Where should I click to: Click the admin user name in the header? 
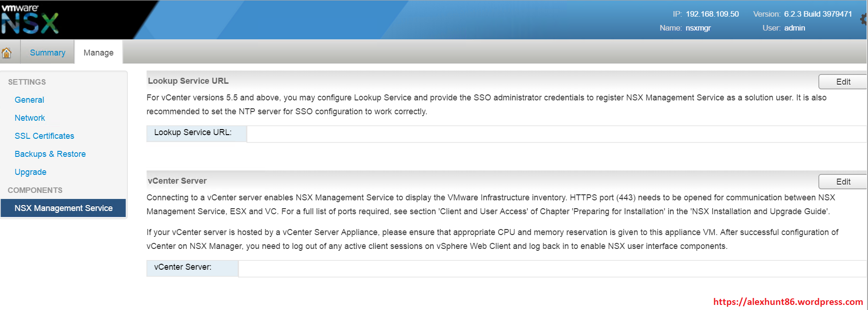point(794,28)
